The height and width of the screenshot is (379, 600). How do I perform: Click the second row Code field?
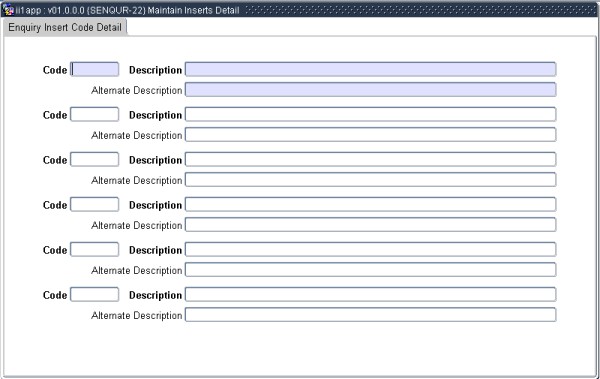95,114
